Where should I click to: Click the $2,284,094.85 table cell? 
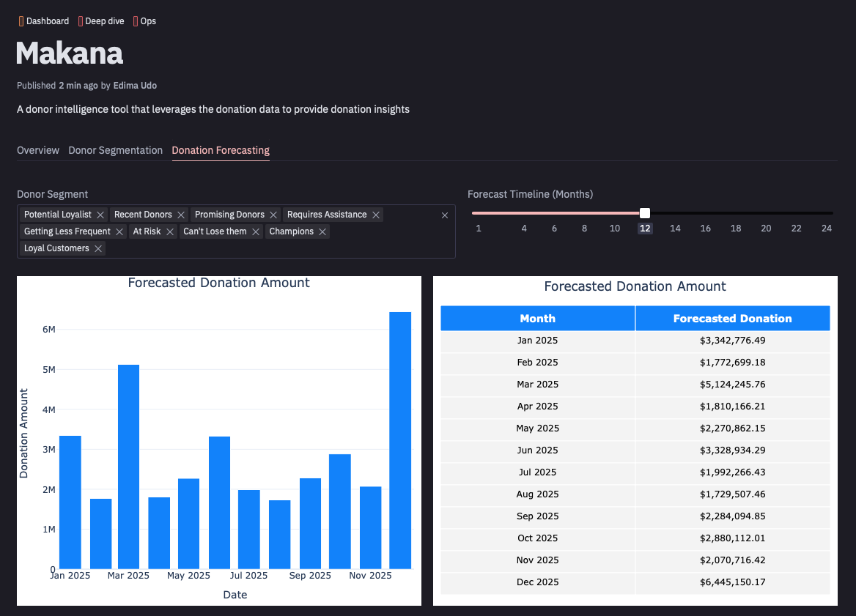733,516
